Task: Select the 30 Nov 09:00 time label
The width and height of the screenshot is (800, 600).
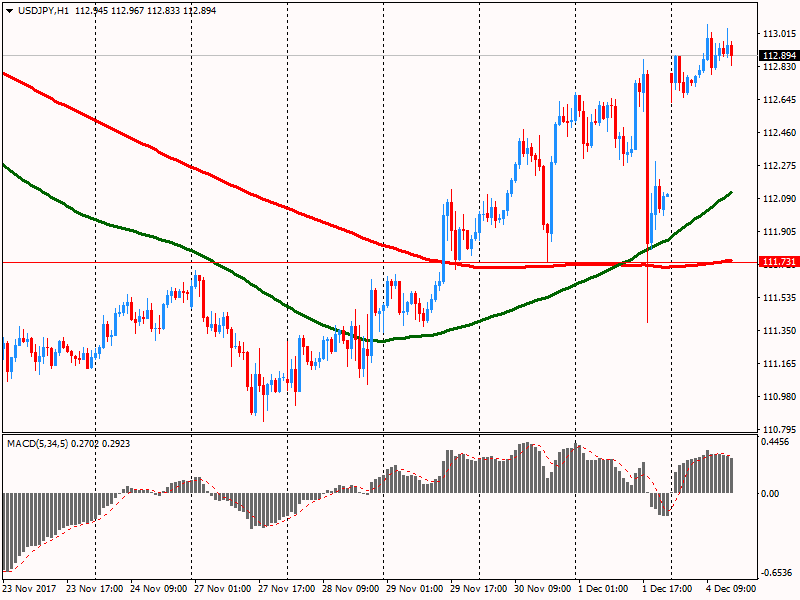Action: click(542, 589)
